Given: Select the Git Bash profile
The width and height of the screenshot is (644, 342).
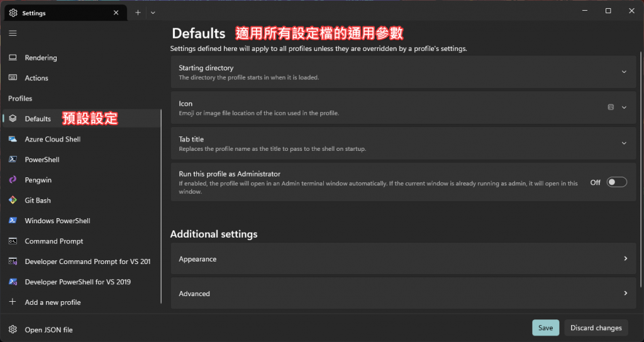Looking at the screenshot, I should [81, 200].
